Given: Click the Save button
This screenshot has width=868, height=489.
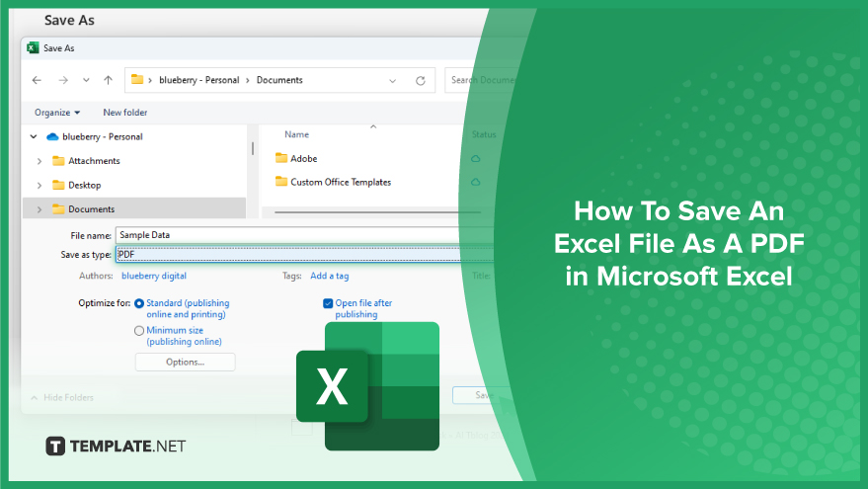Looking at the screenshot, I should click(x=483, y=395).
